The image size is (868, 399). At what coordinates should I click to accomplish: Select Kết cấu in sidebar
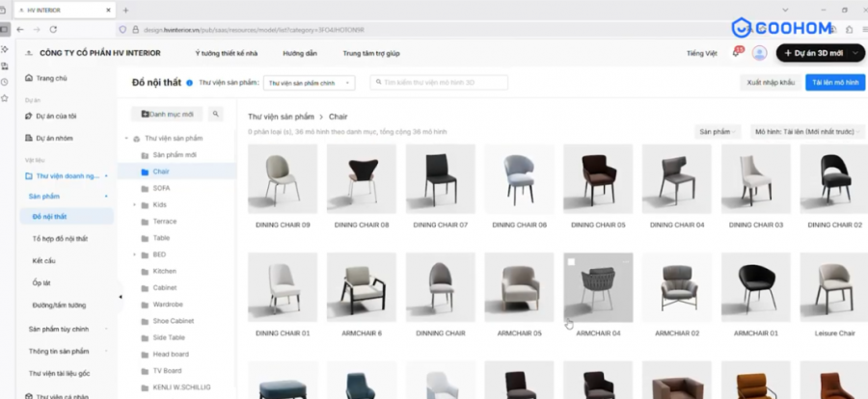coord(43,260)
